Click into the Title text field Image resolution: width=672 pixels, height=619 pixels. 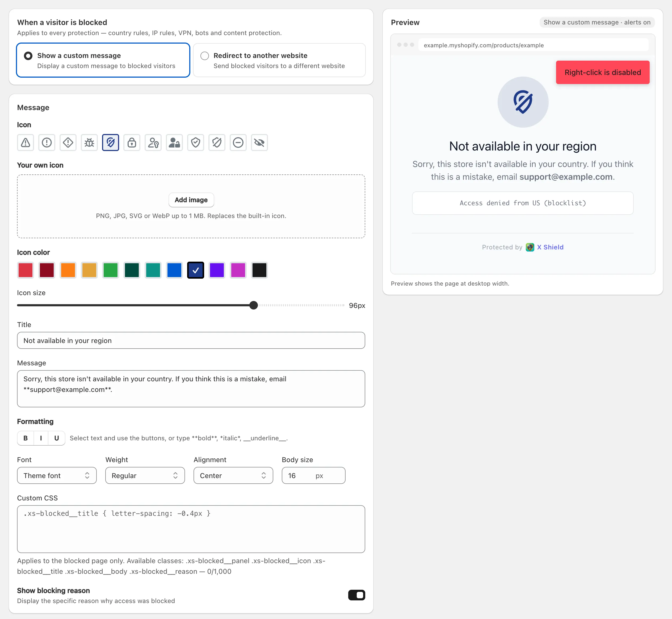click(x=191, y=341)
